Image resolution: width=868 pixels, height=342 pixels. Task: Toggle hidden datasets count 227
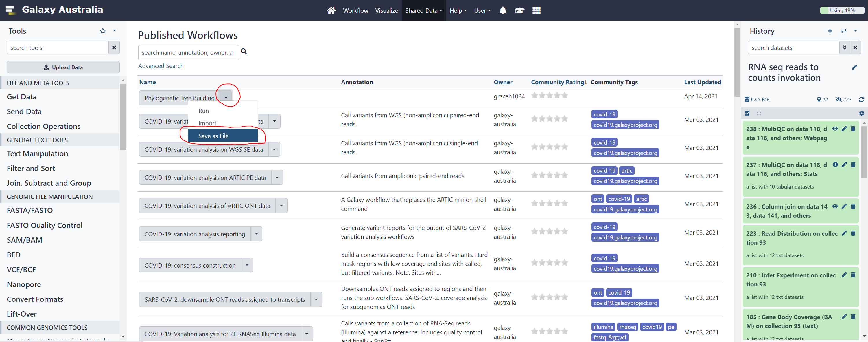coord(843,99)
